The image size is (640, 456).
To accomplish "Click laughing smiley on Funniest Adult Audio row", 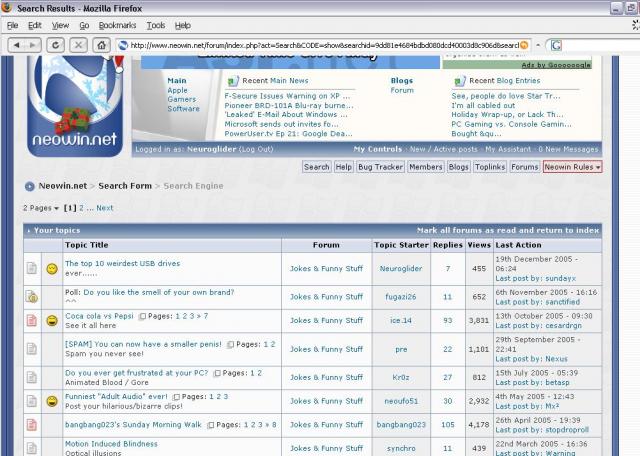I will coord(52,401).
